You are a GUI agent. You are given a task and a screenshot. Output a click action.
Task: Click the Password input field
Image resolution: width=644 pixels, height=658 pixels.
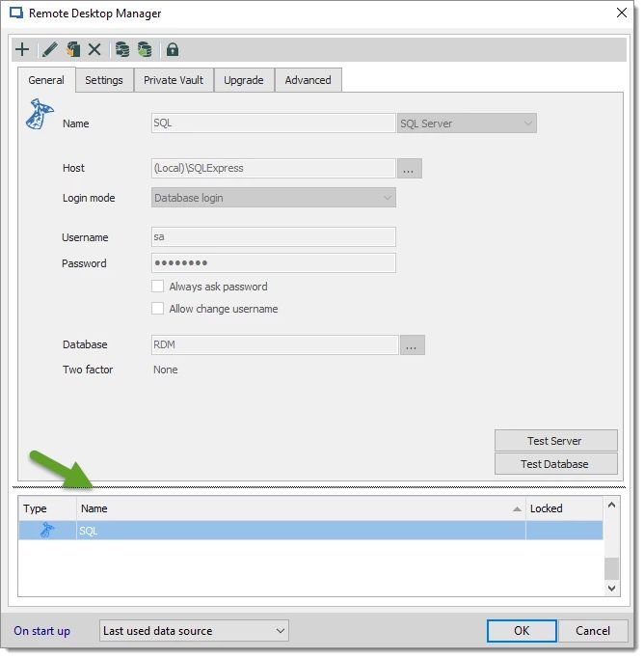pyautogui.click(x=275, y=264)
